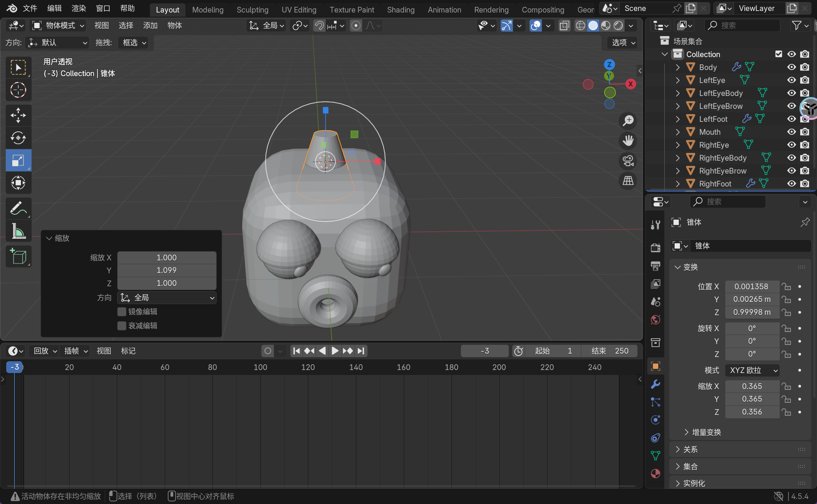Image resolution: width=817 pixels, height=504 pixels.
Task: Expand the 关系 panel
Action: click(690, 450)
